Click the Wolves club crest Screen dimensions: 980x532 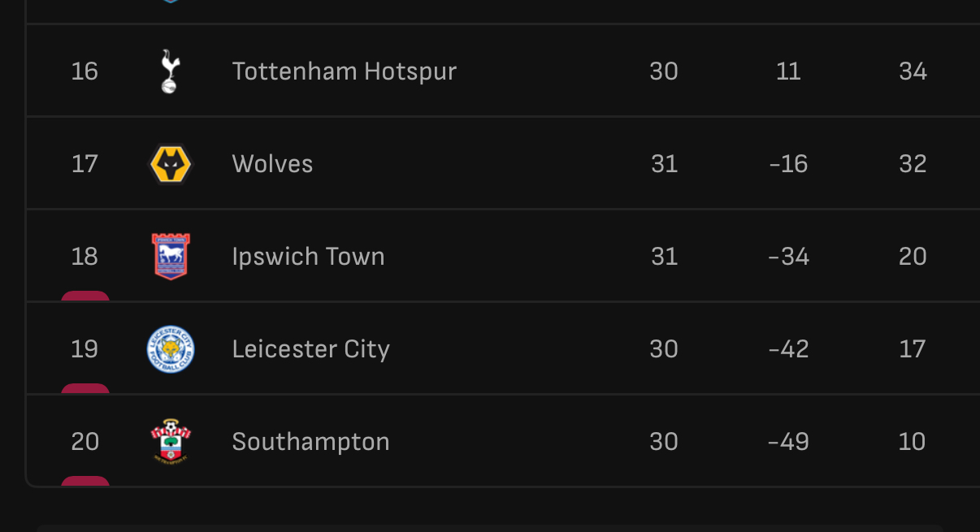coord(171,164)
